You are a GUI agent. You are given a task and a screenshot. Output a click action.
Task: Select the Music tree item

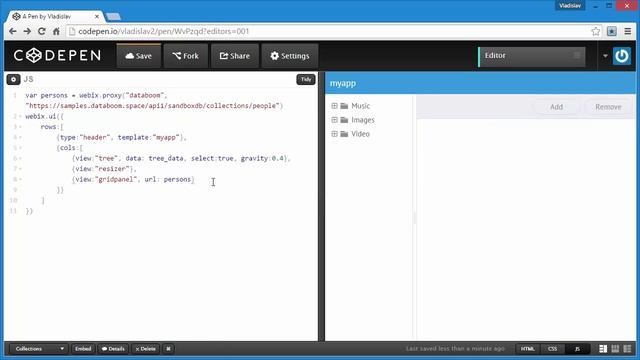click(x=360, y=106)
